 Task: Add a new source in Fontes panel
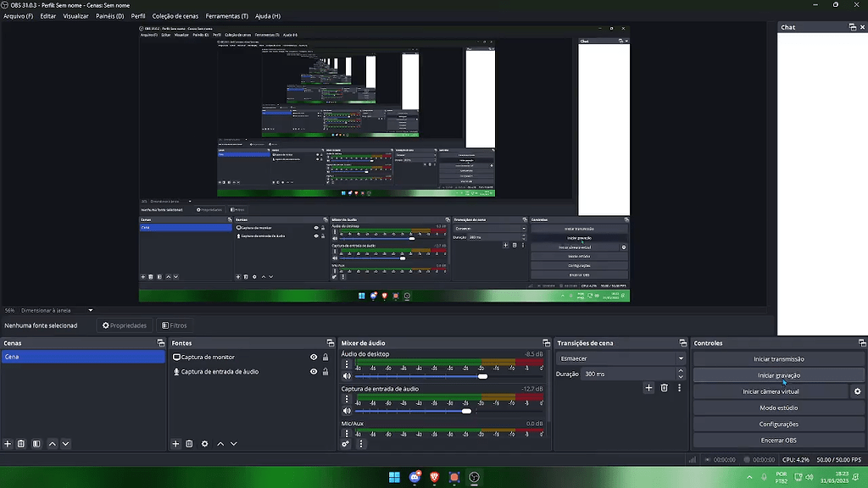(x=176, y=444)
